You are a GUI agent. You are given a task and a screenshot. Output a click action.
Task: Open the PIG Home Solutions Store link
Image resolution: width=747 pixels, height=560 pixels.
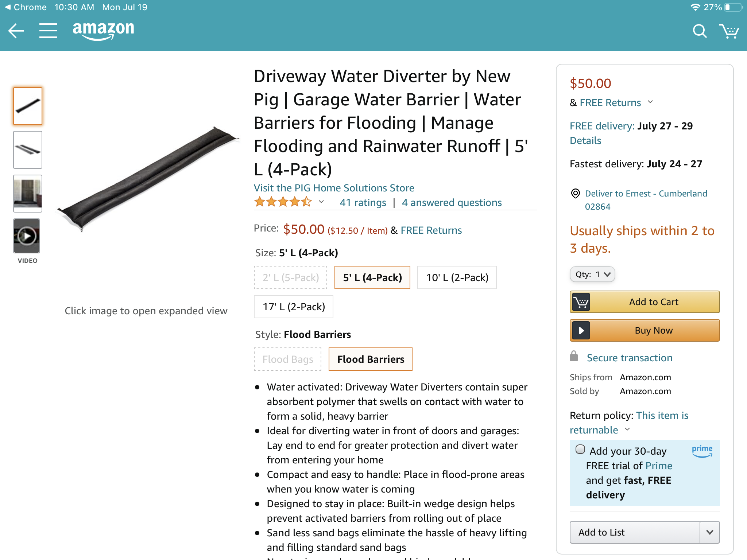(334, 188)
